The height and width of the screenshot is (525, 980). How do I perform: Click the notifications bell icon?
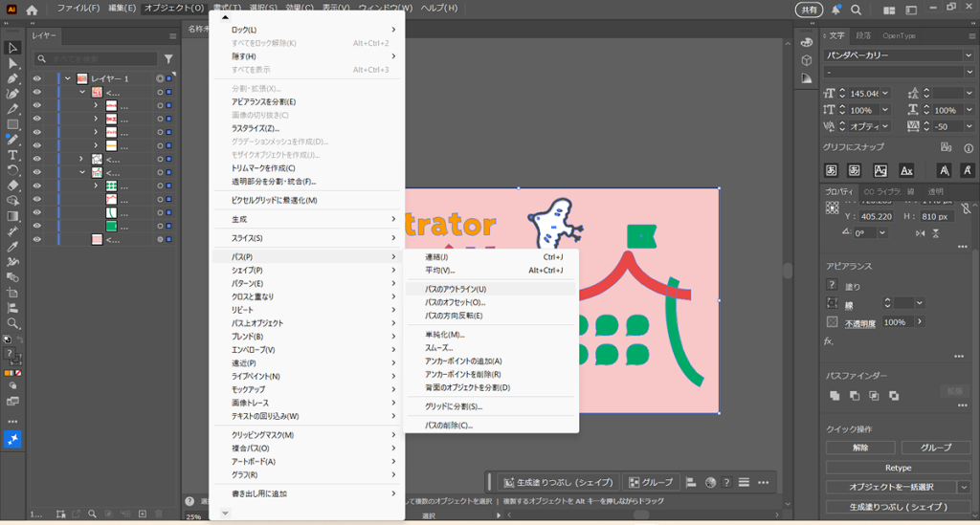point(836,9)
